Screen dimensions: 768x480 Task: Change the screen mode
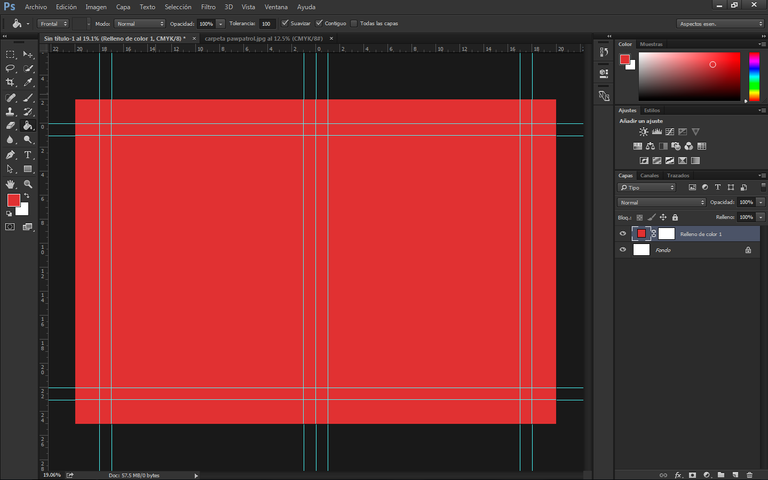click(27, 227)
